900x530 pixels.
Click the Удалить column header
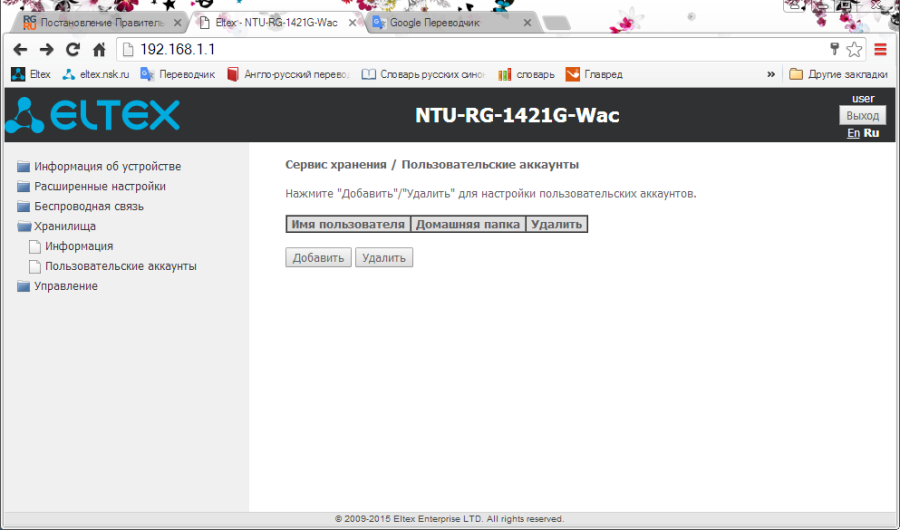[556, 225]
